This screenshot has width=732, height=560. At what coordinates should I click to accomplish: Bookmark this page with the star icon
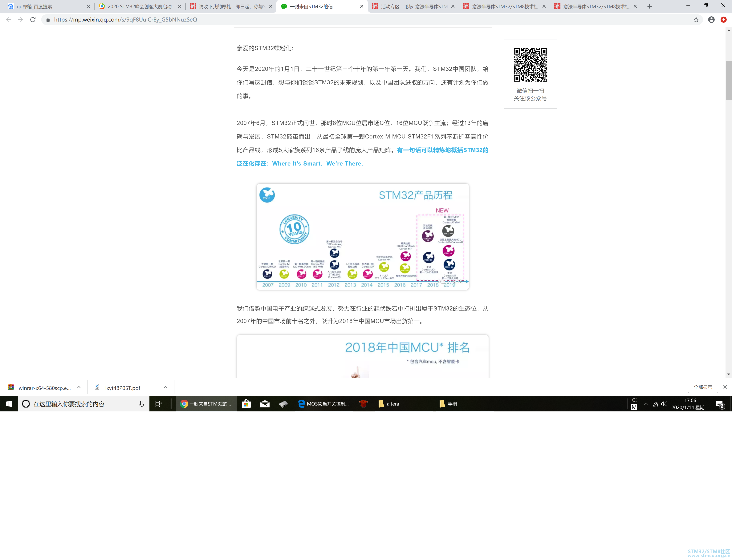coord(696,20)
